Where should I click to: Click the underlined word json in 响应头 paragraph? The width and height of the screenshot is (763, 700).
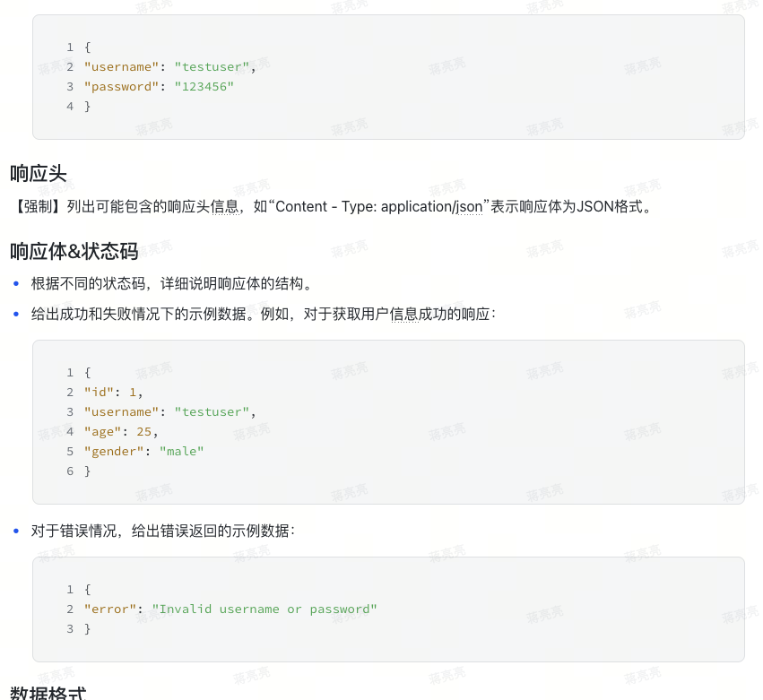point(469,207)
